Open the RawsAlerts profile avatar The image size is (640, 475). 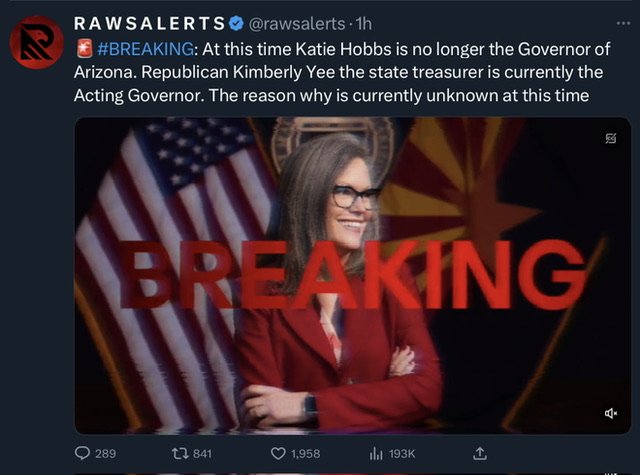36,43
